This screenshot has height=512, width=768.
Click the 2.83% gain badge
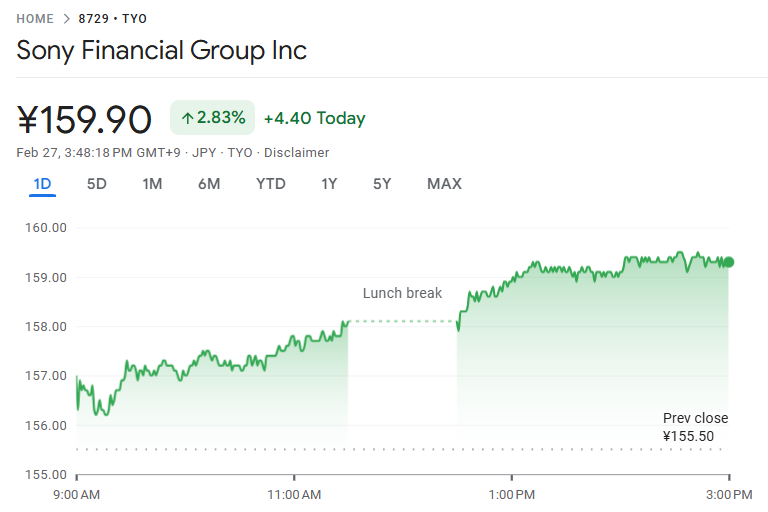pos(213,118)
